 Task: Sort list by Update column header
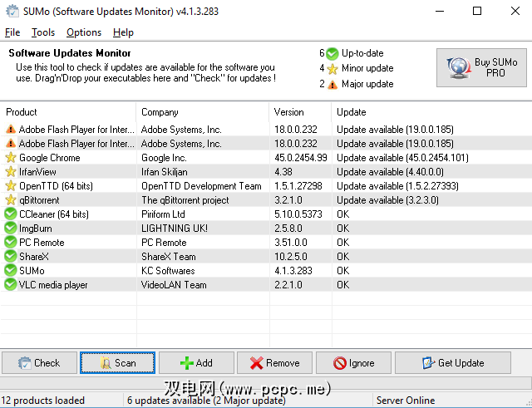point(431,112)
